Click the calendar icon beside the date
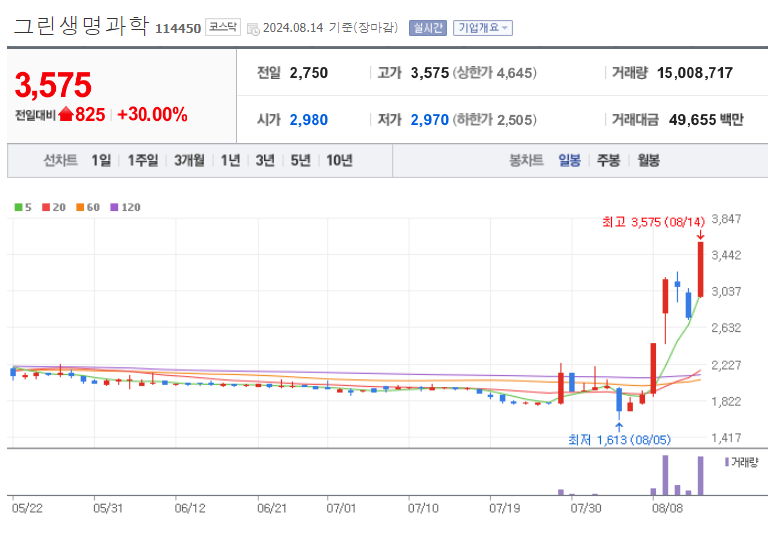Viewport: 768px width, 540px height. coord(253,29)
